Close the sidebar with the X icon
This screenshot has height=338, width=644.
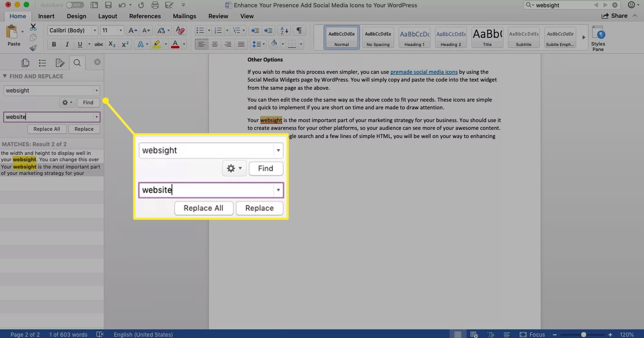[97, 62]
